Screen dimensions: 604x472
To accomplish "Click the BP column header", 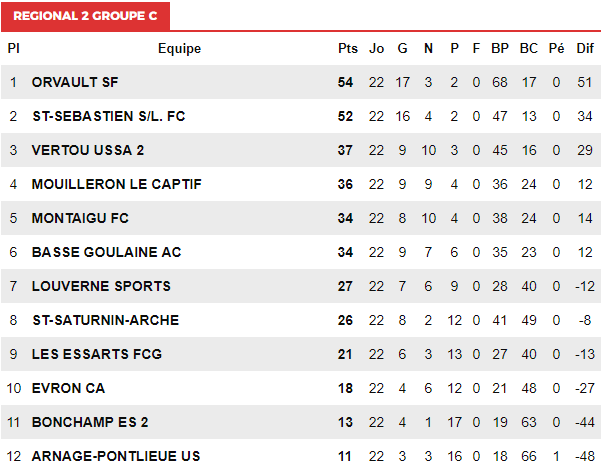I will click(x=500, y=49).
